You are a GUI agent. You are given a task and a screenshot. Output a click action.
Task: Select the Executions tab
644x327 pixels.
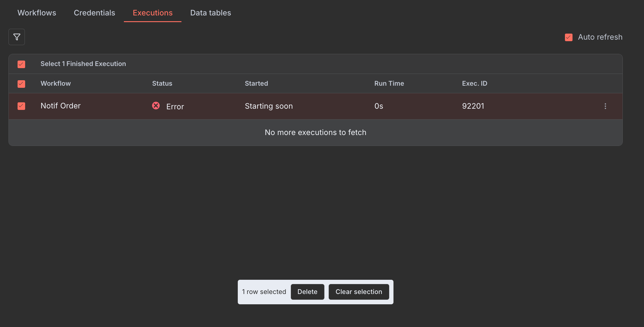152,13
